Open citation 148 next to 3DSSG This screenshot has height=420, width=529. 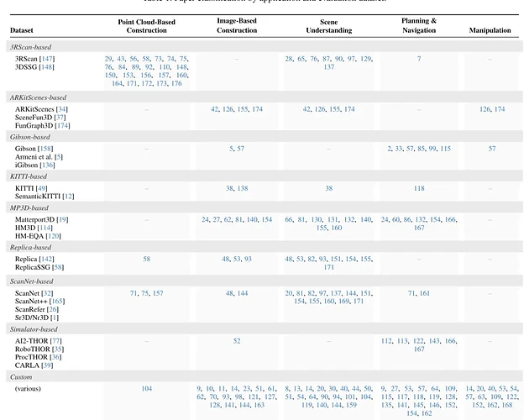(x=46, y=67)
